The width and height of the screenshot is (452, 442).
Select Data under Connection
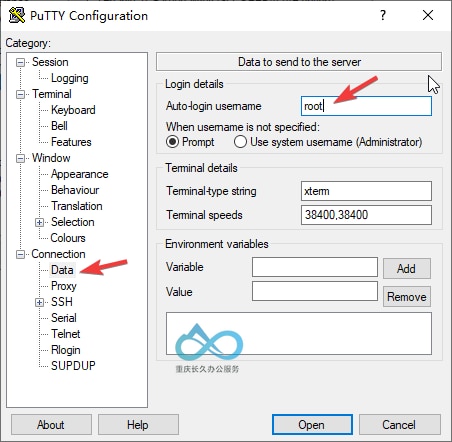[62, 270]
